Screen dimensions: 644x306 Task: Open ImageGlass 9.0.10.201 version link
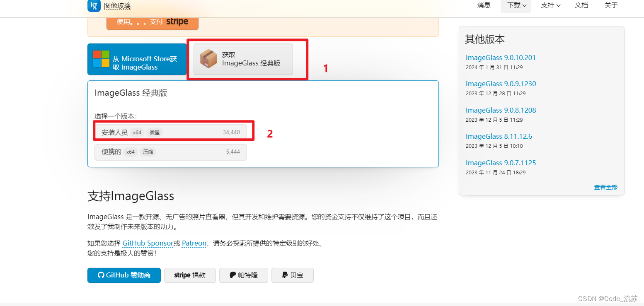pyautogui.click(x=501, y=58)
